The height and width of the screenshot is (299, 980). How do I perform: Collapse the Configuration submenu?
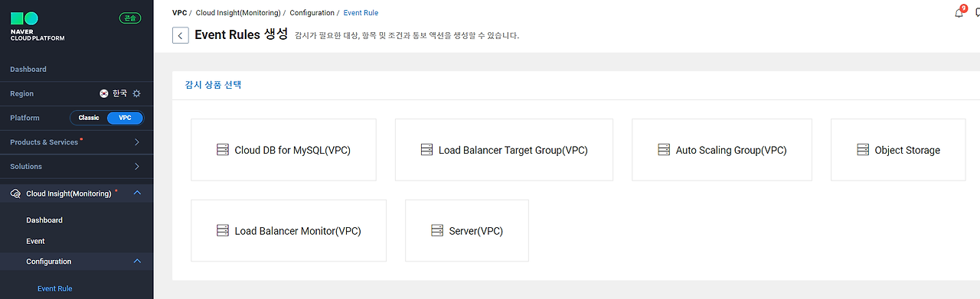click(137, 262)
